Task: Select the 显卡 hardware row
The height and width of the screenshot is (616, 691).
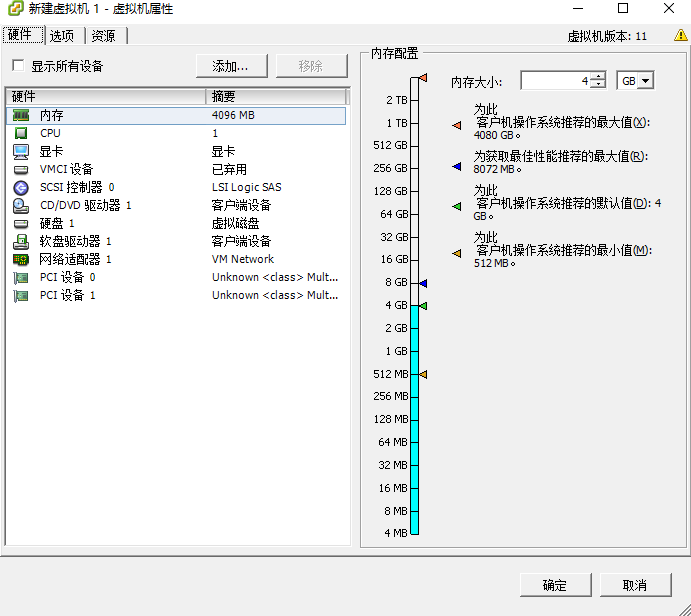Action: tap(176, 152)
